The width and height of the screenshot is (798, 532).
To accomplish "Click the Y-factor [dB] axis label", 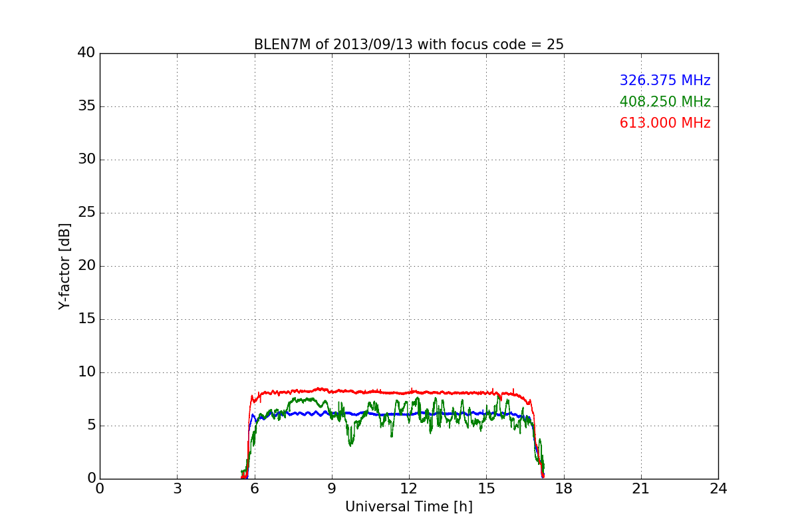I will (x=65, y=266).
